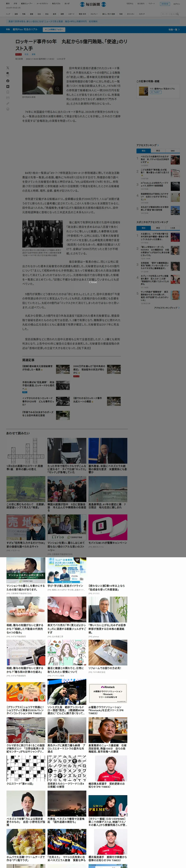Share the article on Facebook

tap(8, 81)
